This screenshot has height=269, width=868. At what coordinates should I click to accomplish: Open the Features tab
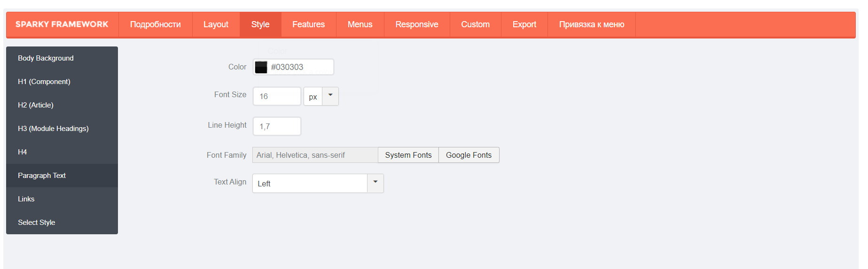point(308,24)
